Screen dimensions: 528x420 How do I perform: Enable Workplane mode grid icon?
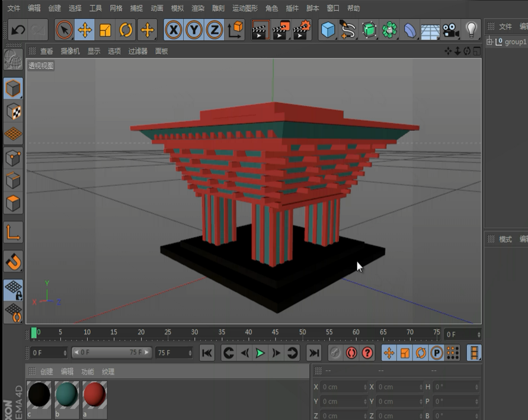click(x=13, y=134)
